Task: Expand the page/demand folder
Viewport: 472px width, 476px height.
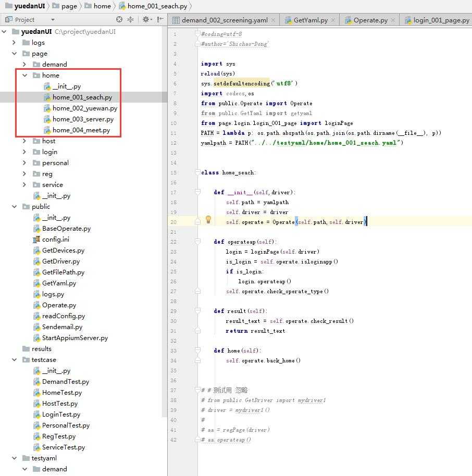Action: click(24, 65)
